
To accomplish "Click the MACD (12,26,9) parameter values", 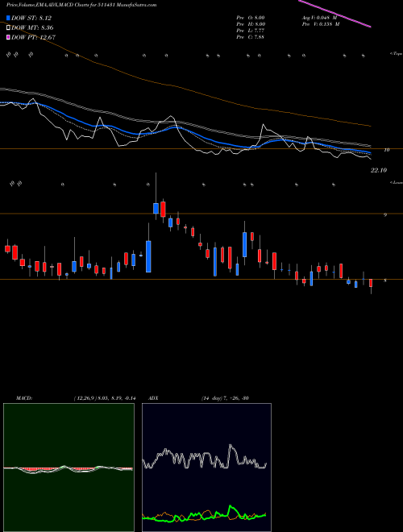I will pos(105,398).
